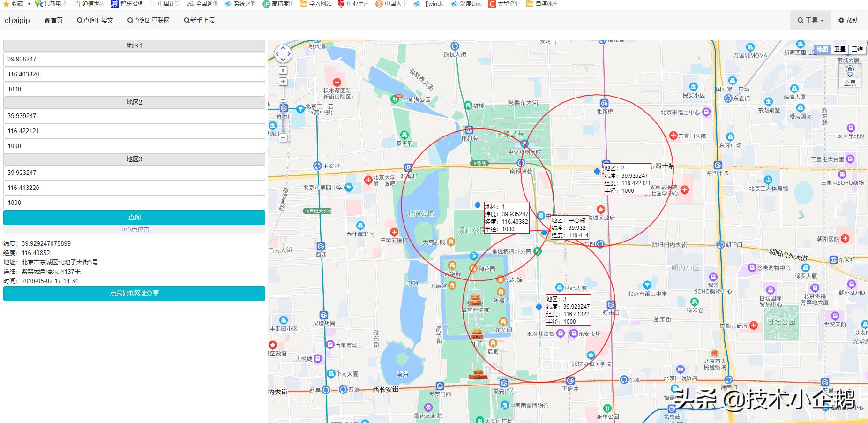This screenshot has height=423, width=868.
Task: Switch map to 卫星 satellite view
Action: (839, 49)
